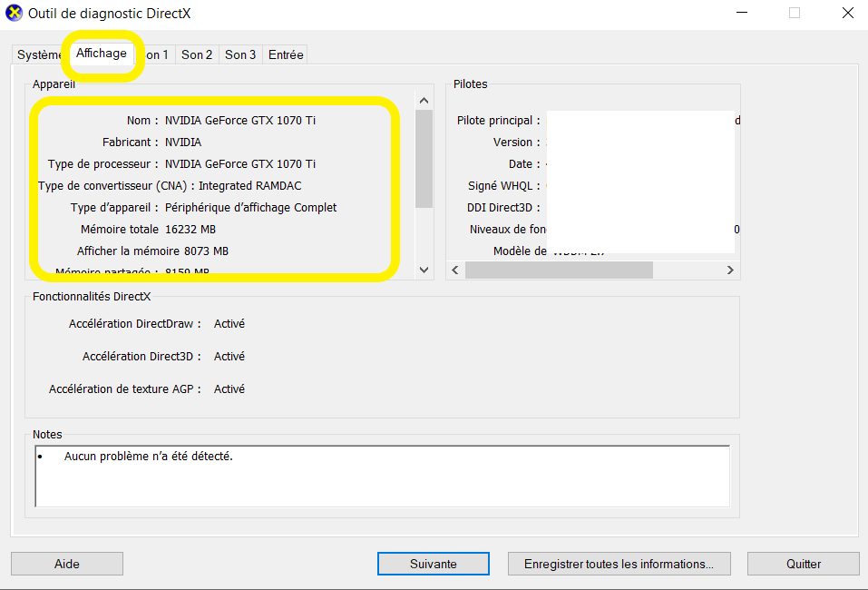Click the up arrow of the Appareil scrollbar
The height and width of the screenshot is (590, 868).
tap(424, 99)
